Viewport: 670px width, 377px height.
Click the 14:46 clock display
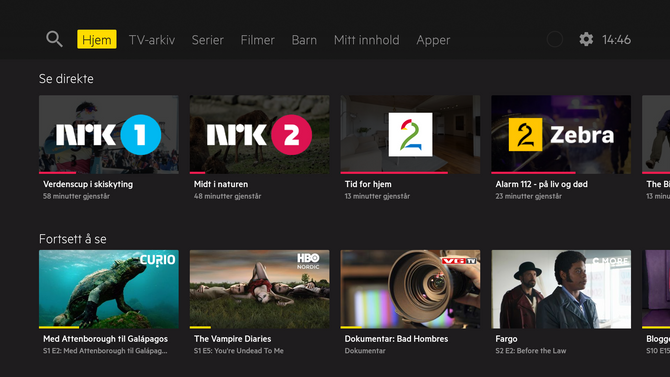point(616,40)
